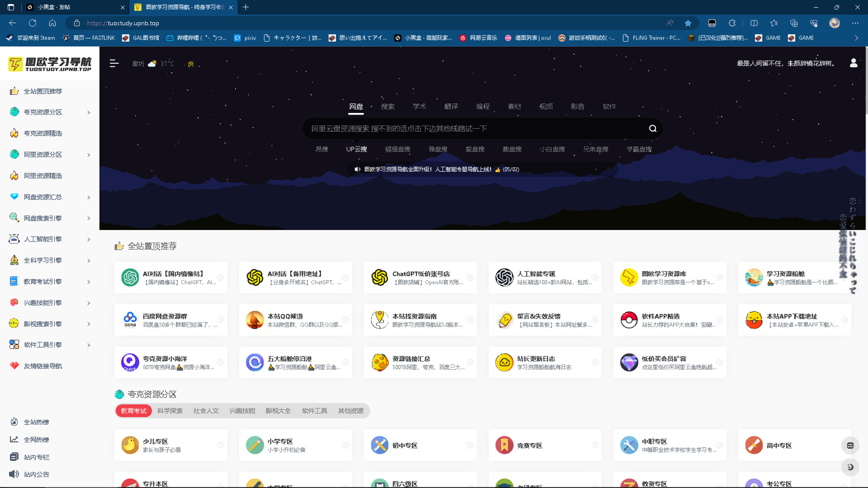
Task: Favorite this page with the star icon
Action: (x=688, y=23)
